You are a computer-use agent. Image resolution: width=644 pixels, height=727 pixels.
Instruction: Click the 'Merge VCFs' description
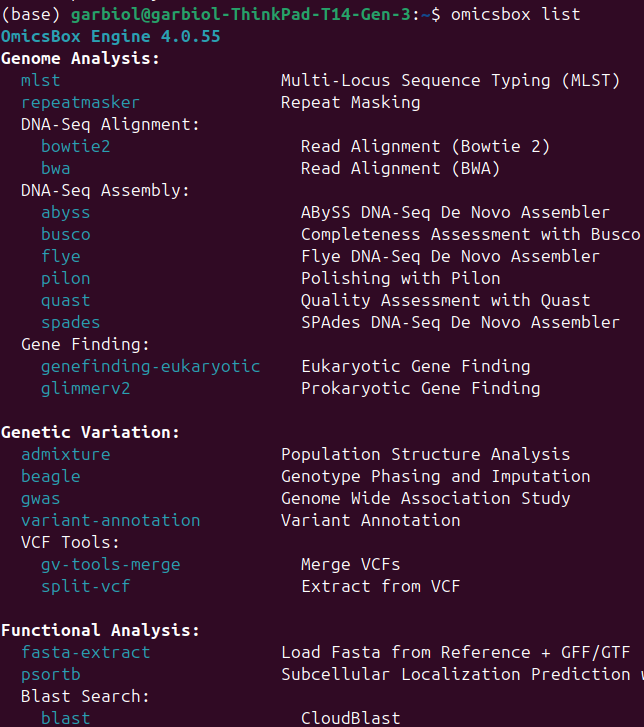click(x=351, y=565)
